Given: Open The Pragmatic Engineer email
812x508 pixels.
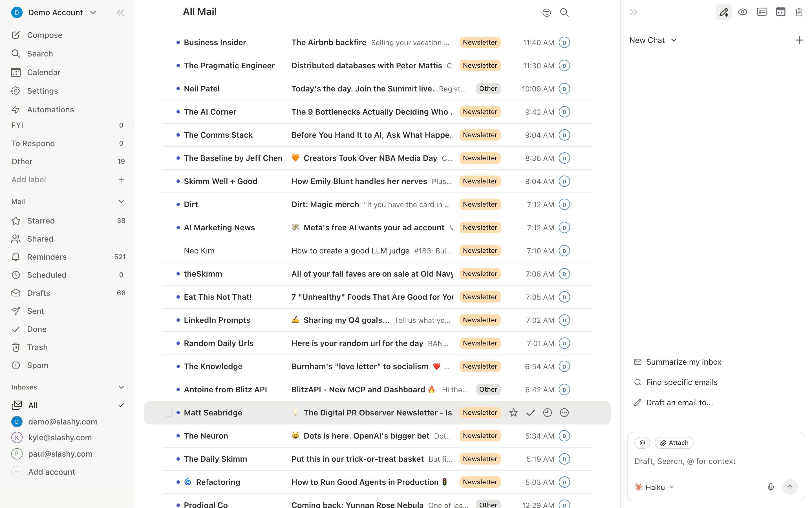Looking at the screenshot, I should point(377,65).
